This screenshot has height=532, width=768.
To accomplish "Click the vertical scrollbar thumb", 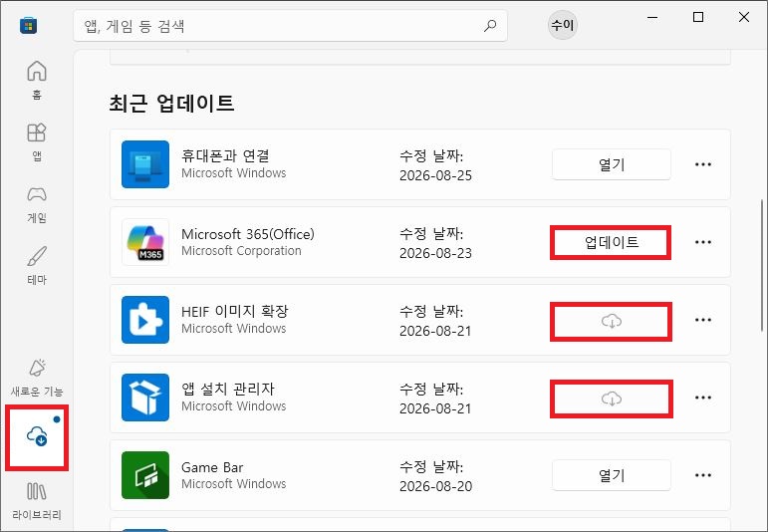I will [x=762, y=265].
